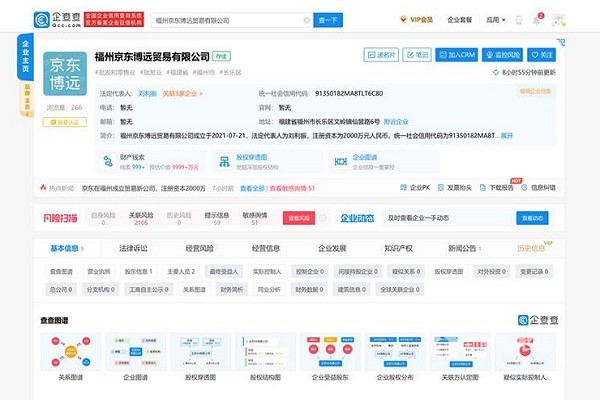
Task: Click the info circle next to red 查看风险 button
Action: [323, 218]
